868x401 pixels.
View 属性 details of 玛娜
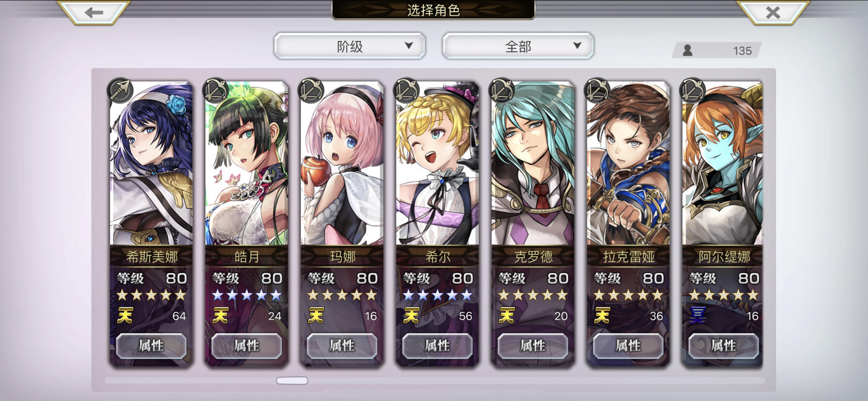point(342,346)
